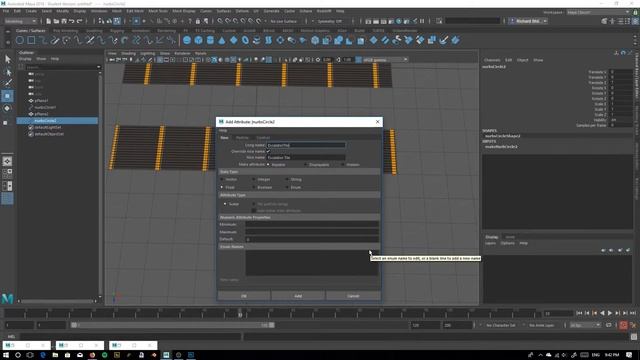Switch to Particle tab in Add Attribute
Viewport: 640px width, 360px height.
tap(242, 138)
